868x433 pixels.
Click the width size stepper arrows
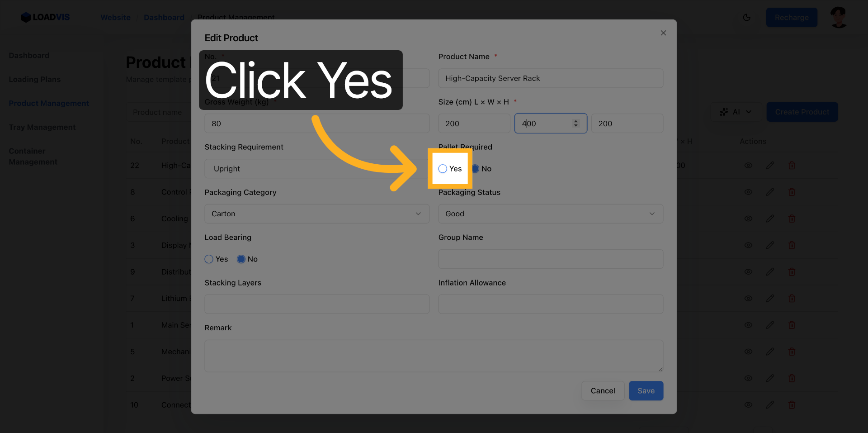click(x=576, y=124)
